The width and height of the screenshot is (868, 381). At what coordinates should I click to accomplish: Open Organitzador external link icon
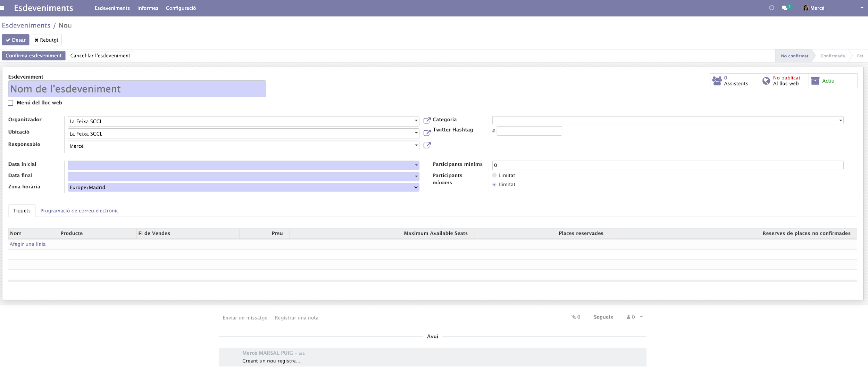pyautogui.click(x=427, y=121)
